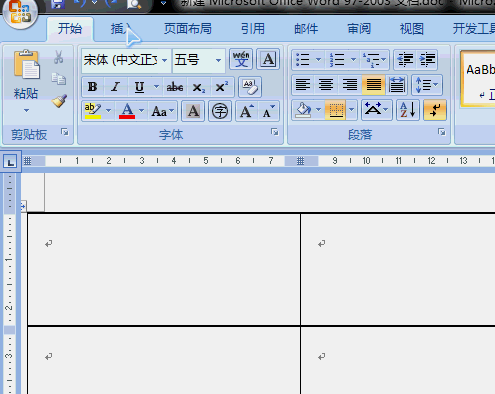Click the Sort A-Z icon
Image resolution: width=495 pixels, height=394 pixels.
click(408, 110)
